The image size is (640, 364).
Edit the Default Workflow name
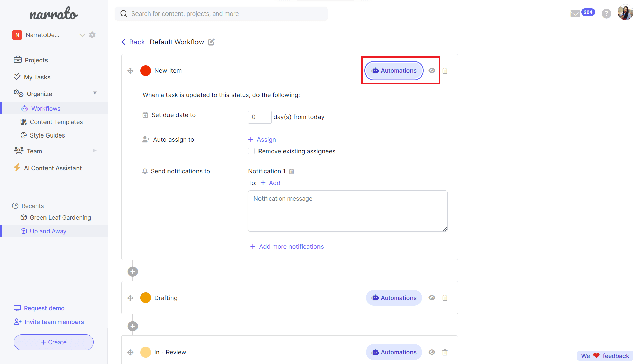[x=211, y=42]
